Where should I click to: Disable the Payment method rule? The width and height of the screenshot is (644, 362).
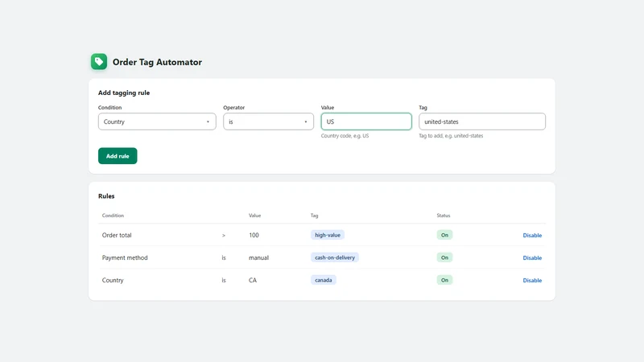pos(532,257)
